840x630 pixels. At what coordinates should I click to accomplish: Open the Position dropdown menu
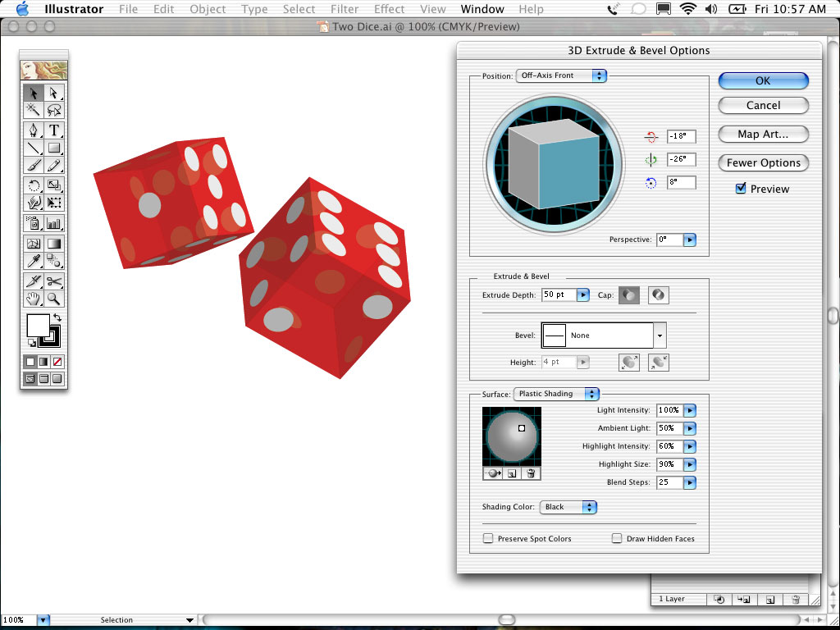[561, 75]
